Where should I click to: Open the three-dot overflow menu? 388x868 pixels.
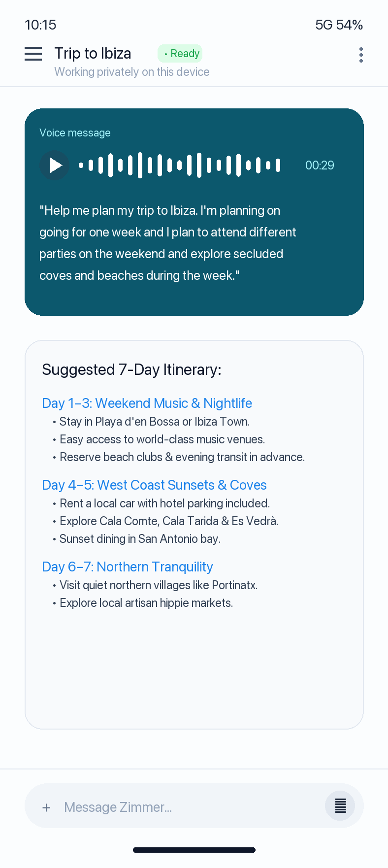(x=361, y=55)
